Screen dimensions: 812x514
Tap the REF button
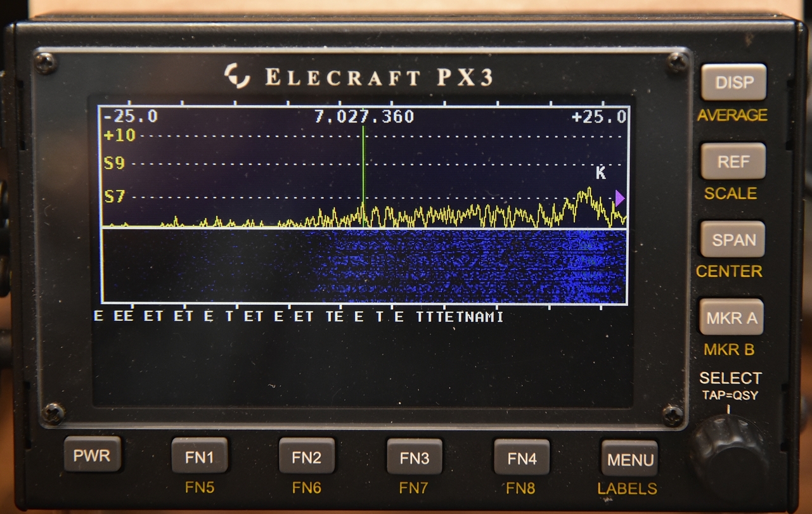click(733, 161)
